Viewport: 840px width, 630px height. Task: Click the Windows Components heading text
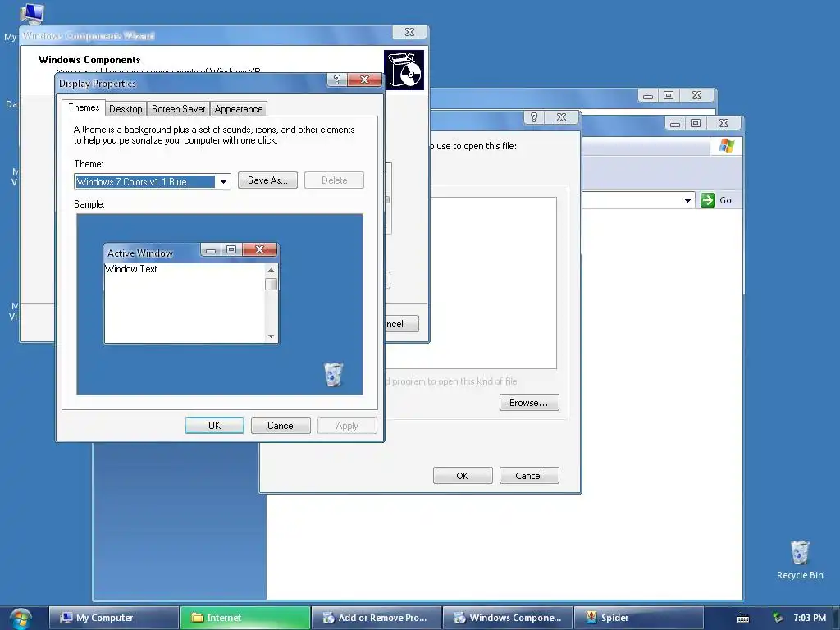[x=89, y=59]
